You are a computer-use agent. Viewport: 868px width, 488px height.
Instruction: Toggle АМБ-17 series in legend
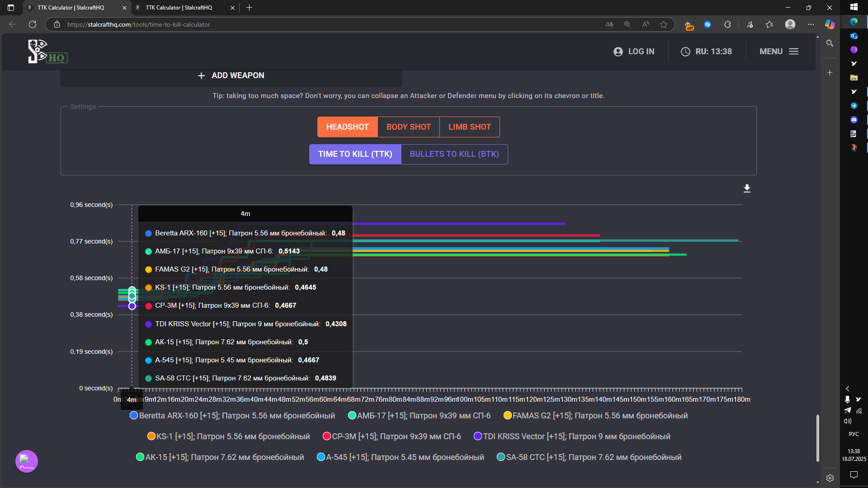(x=419, y=416)
